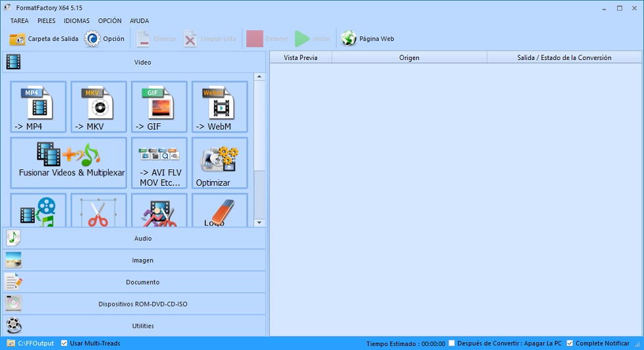Click the status bar output folder icon
Image resolution: width=644 pixels, height=350 pixels.
11,343
